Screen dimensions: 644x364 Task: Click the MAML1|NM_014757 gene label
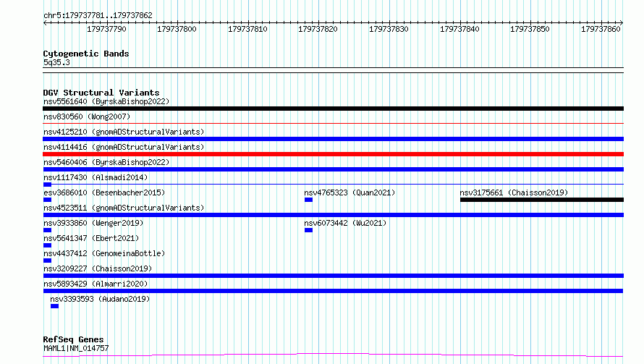tap(76, 348)
